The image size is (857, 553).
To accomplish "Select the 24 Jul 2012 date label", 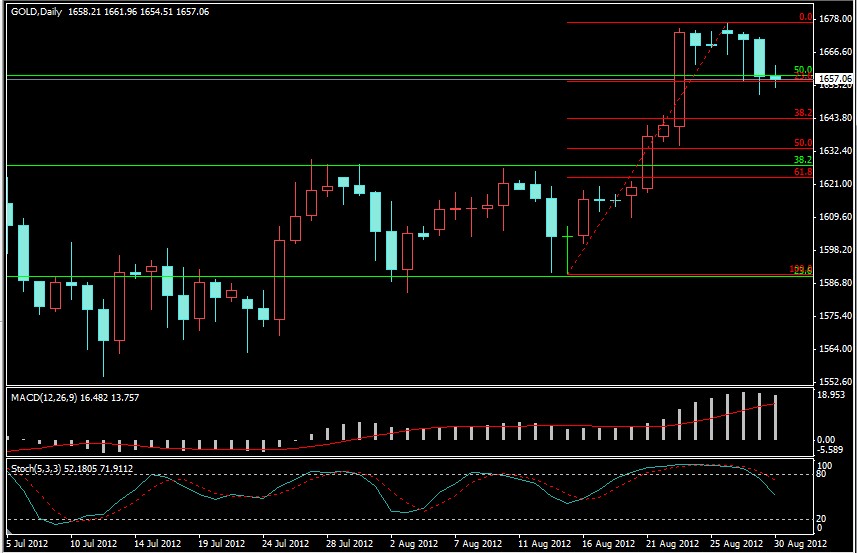I will click(284, 544).
